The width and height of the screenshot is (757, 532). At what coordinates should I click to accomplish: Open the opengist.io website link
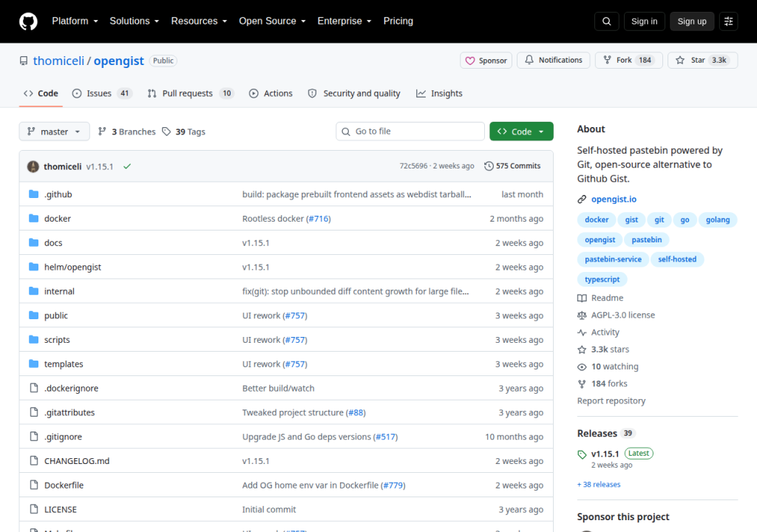click(x=614, y=199)
